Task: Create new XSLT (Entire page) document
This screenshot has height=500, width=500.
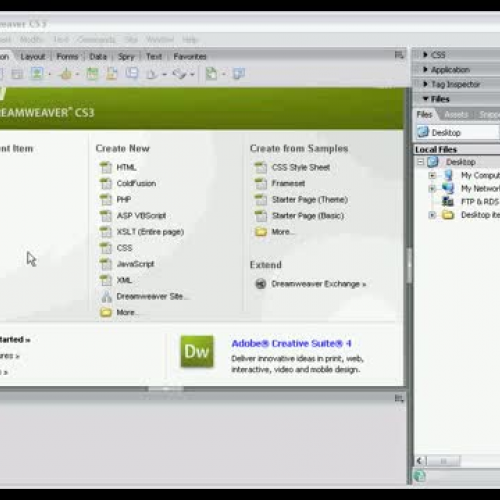Action: coord(150,232)
